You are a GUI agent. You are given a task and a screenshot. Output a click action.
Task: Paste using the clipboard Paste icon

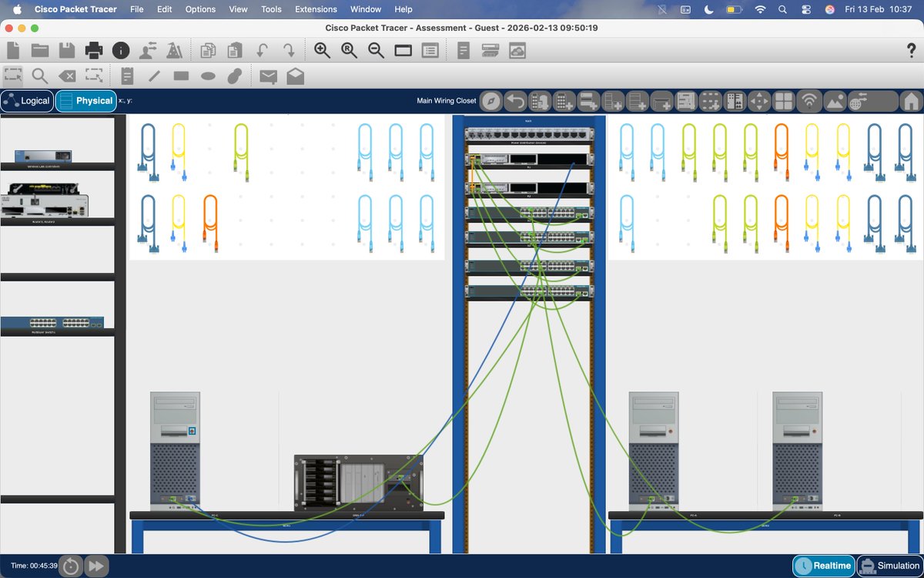pyautogui.click(x=235, y=51)
